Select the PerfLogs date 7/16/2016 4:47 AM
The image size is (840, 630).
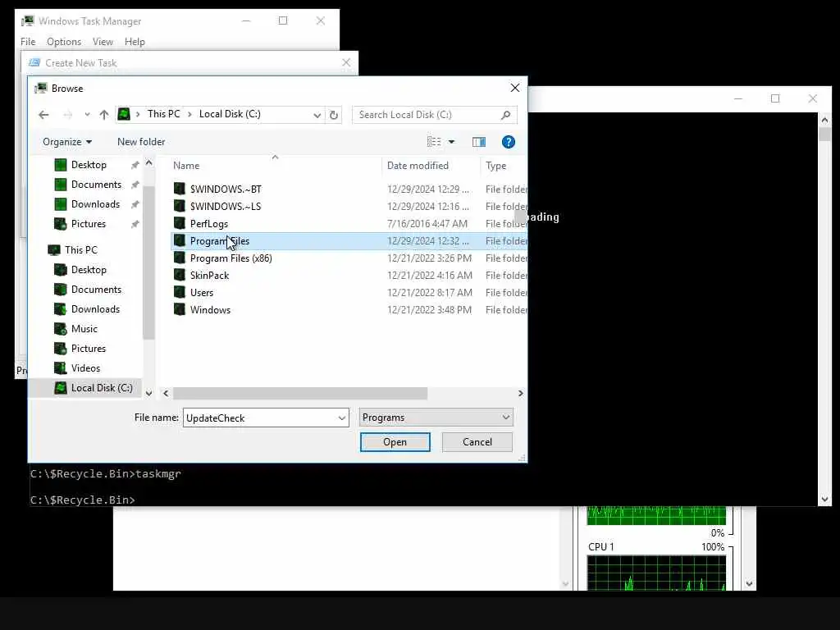coord(427,223)
